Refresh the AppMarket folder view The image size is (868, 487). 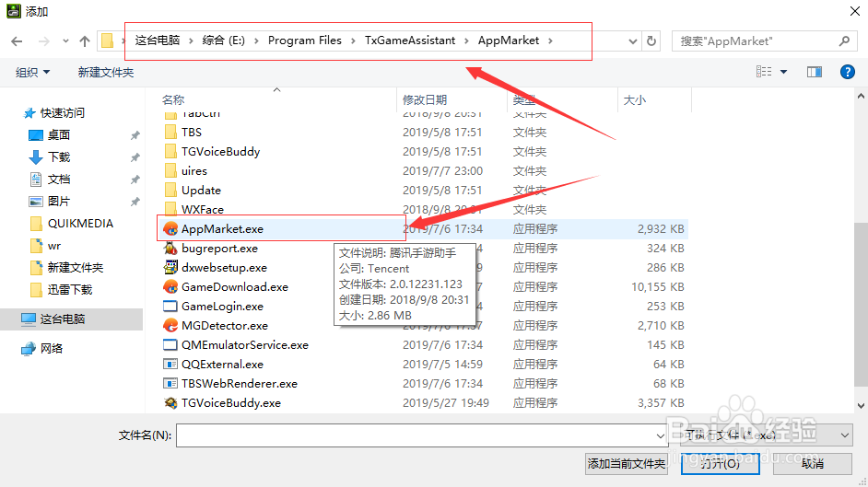pos(651,41)
